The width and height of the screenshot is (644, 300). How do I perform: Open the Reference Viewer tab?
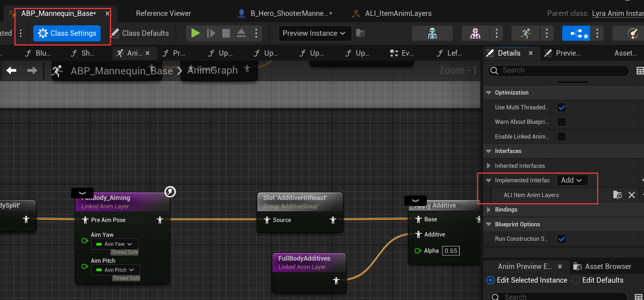tap(163, 13)
